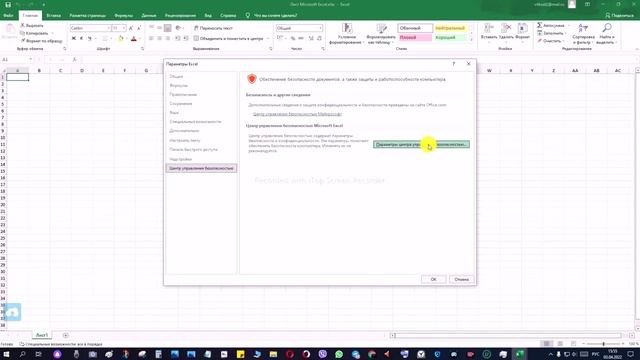Click Merge and Center button

click(229, 38)
